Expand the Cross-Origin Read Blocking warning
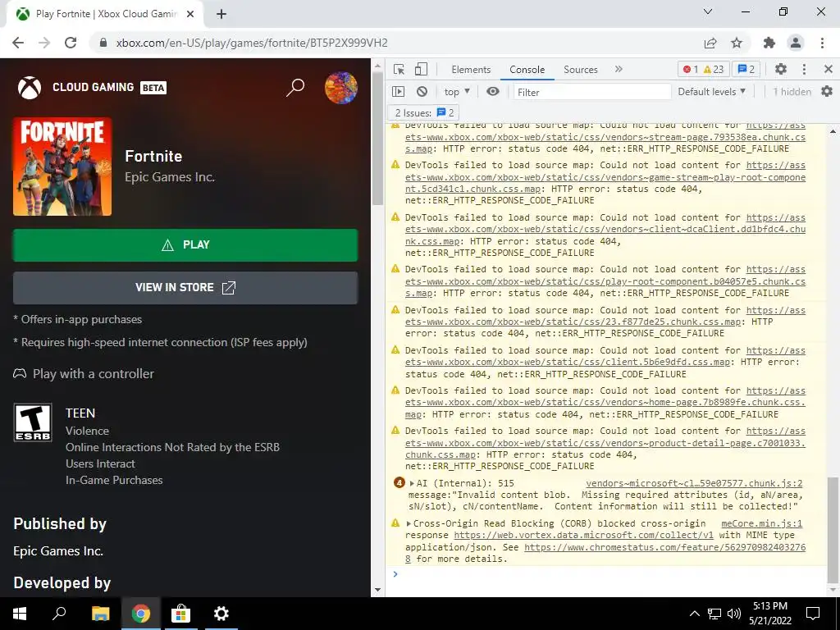 click(409, 523)
